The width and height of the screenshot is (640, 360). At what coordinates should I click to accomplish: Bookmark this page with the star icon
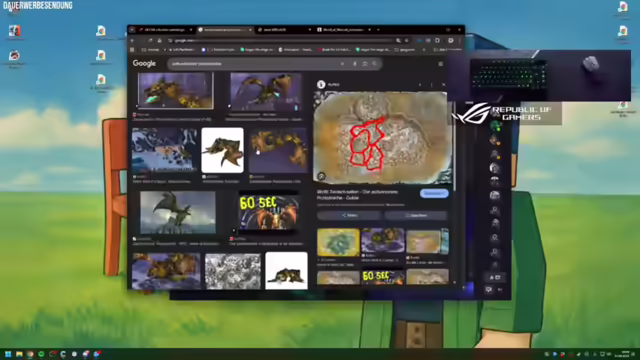pyautogui.click(x=407, y=40)
